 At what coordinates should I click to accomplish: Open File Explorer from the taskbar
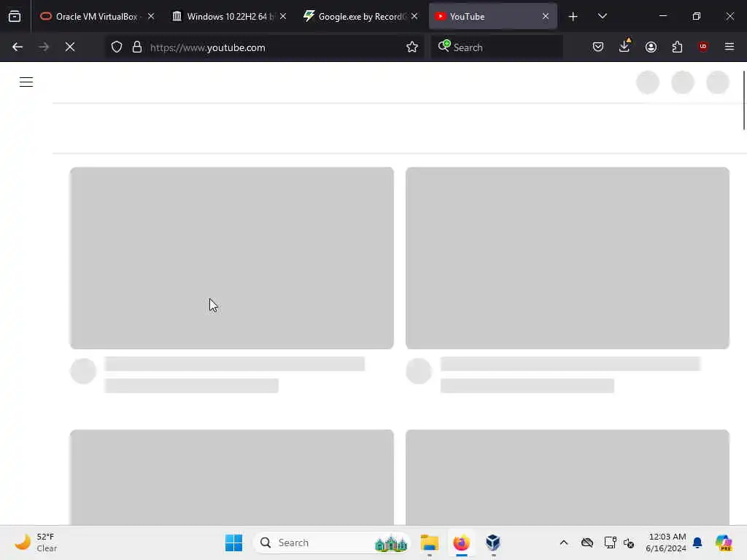429,542
